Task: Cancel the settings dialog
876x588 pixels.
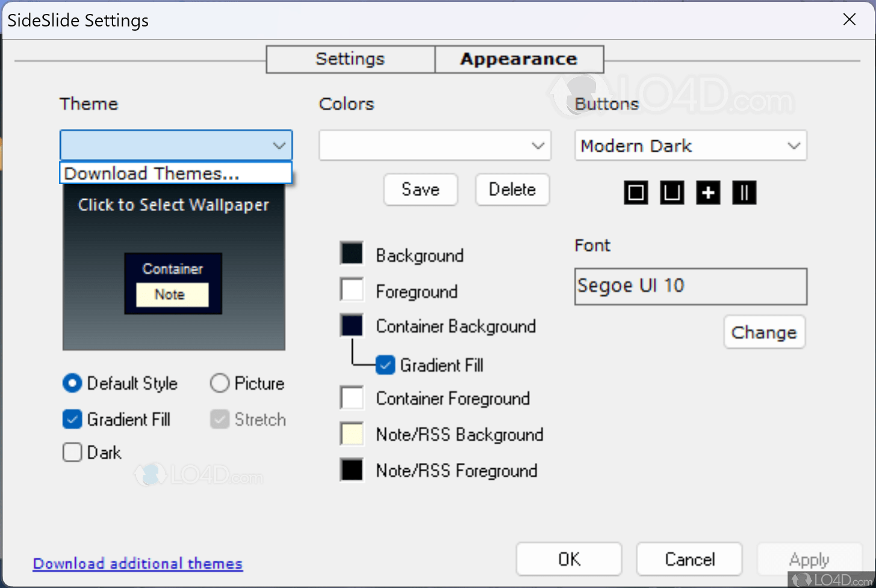Action: [689, 559]
